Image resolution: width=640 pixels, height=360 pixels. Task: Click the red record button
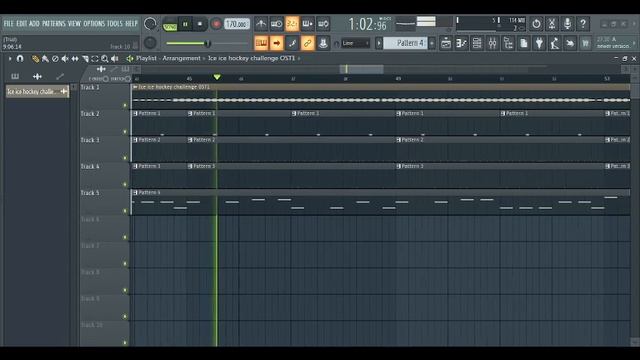click(216, 24)
